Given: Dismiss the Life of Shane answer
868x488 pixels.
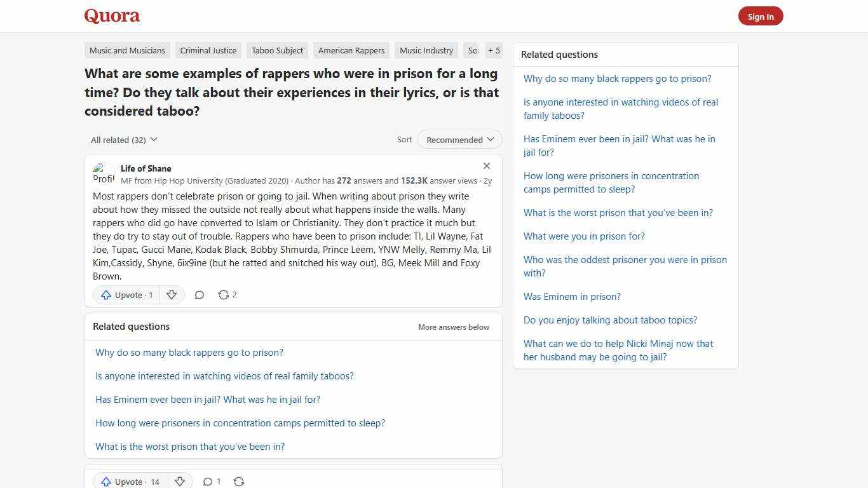Looking at the screenshot, I should tap(487, 166).
